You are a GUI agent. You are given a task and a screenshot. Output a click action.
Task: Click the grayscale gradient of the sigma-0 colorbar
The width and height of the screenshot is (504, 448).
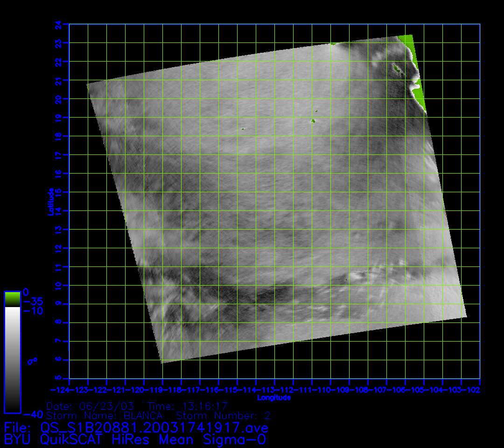point(12,359)
